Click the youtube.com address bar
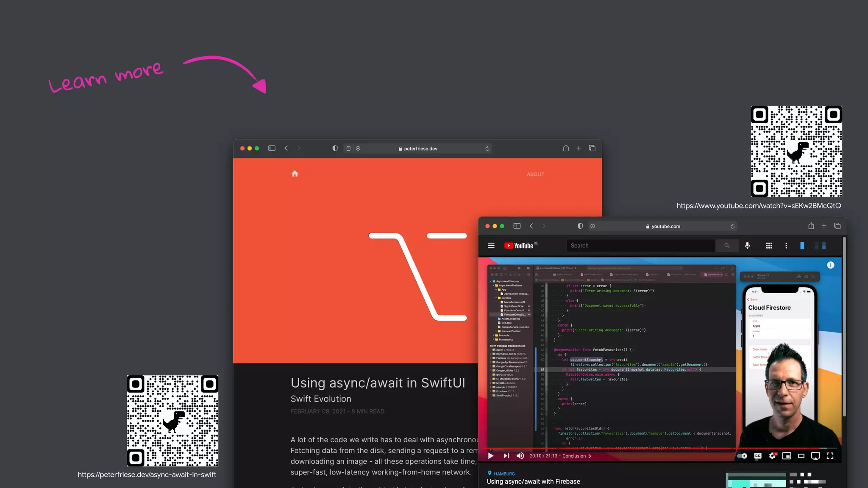Screen dimensions: 868x488 pos(663,227)
